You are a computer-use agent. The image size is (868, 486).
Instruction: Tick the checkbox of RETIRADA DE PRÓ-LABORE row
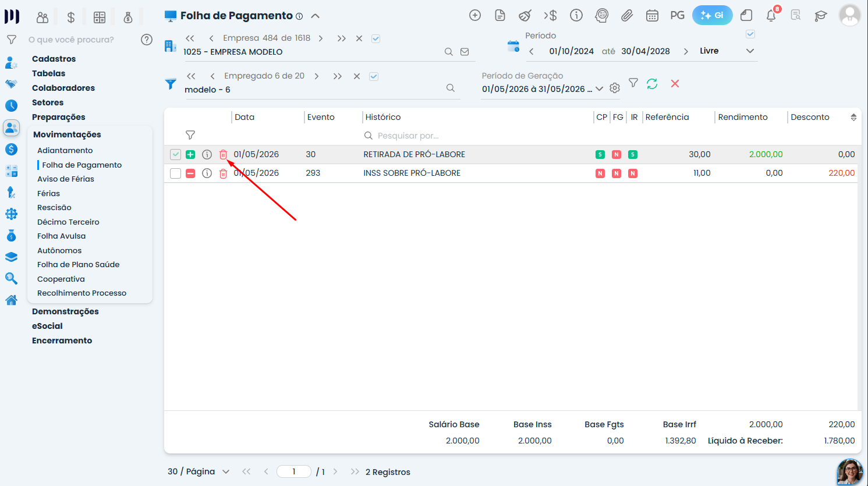(x=175, y=154)
